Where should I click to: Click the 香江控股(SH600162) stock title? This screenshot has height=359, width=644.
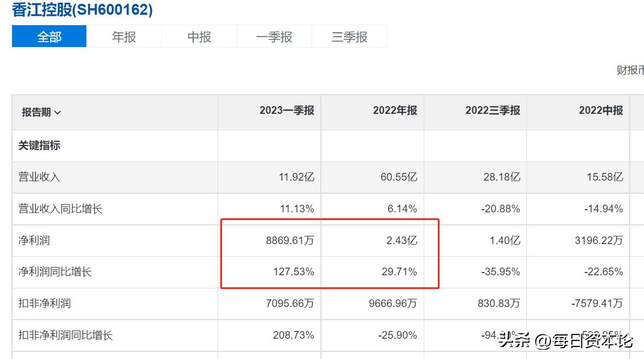point(83,10)
